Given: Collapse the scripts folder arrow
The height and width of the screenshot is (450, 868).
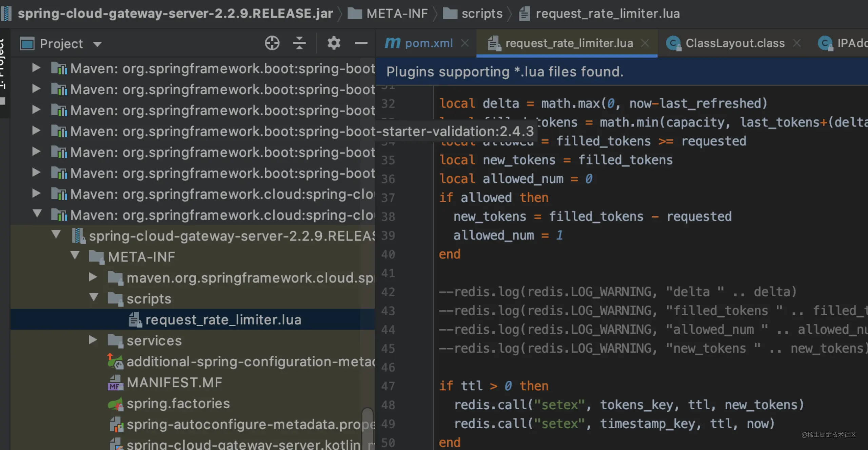Looking at the screenshot, I should pos(94,297).
